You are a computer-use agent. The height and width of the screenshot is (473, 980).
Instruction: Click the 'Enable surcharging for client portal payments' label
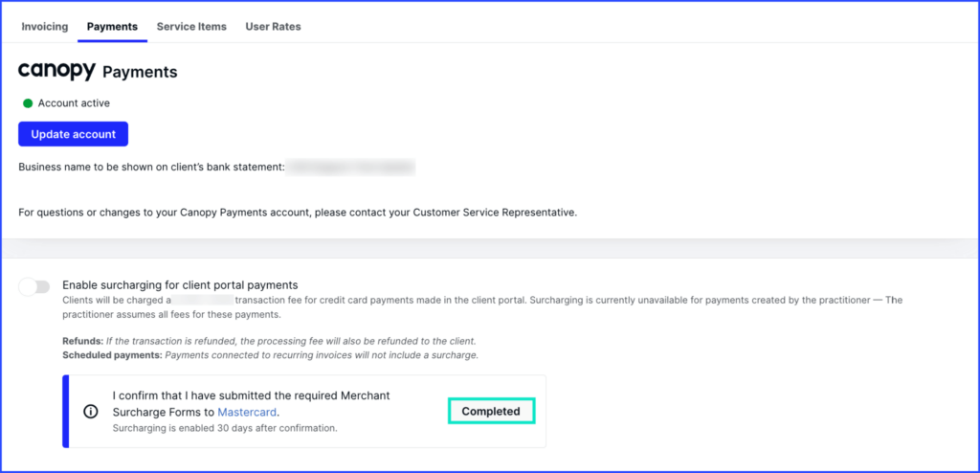coord(180,284)
